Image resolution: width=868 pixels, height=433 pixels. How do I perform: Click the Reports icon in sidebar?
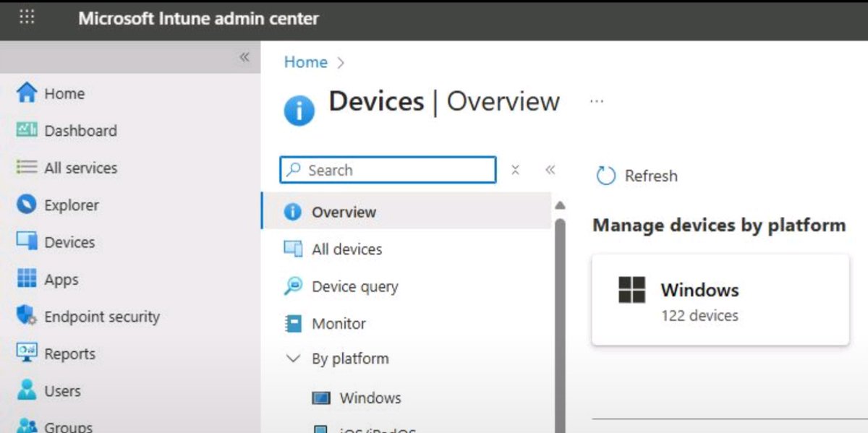pyautogui.click(x=27, y=353)
